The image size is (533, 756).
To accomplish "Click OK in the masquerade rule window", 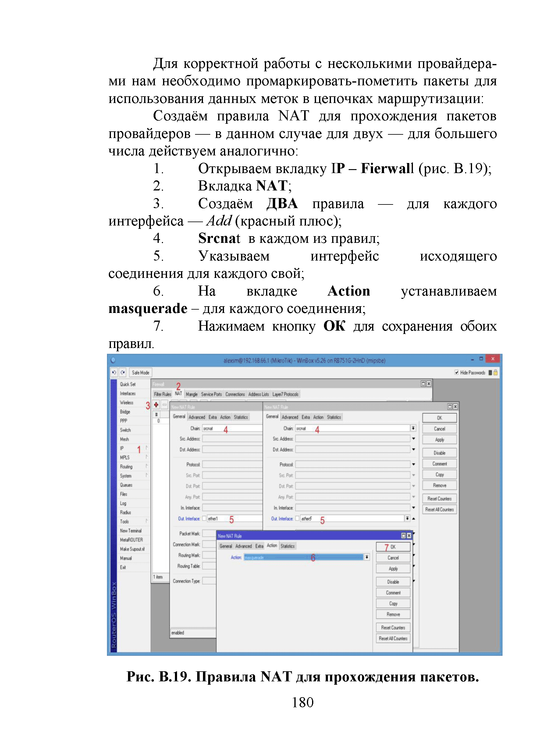I will click(x=393, y=547).
